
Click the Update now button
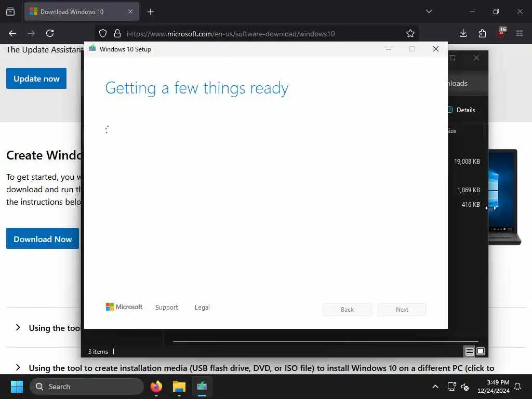[x=36, y=79]
